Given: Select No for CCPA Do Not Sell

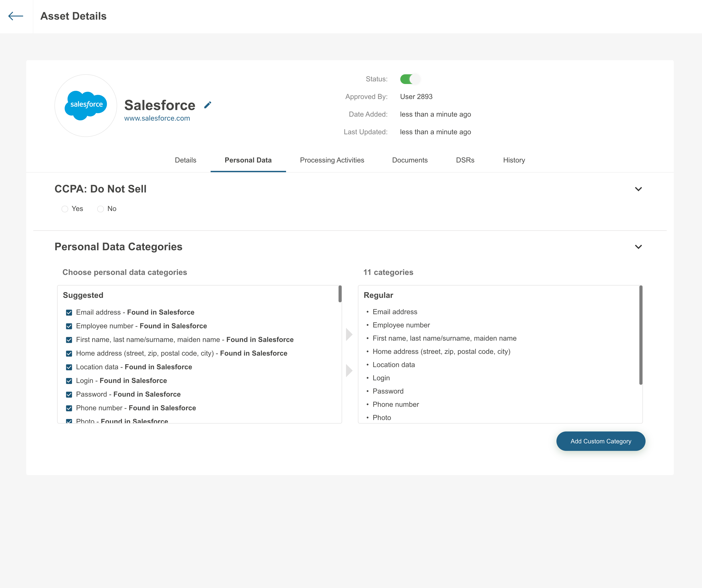Looking at the screenshot, I should (x=100, y=209).
